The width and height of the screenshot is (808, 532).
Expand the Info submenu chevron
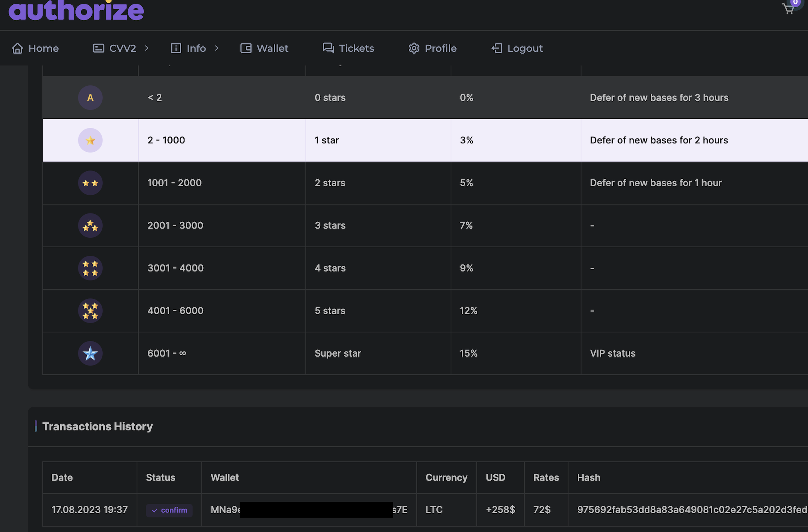(x=216, y=48)
